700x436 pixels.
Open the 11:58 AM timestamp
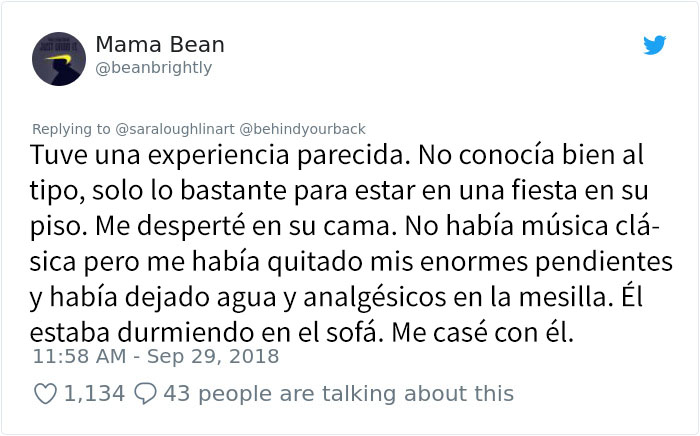80,356
